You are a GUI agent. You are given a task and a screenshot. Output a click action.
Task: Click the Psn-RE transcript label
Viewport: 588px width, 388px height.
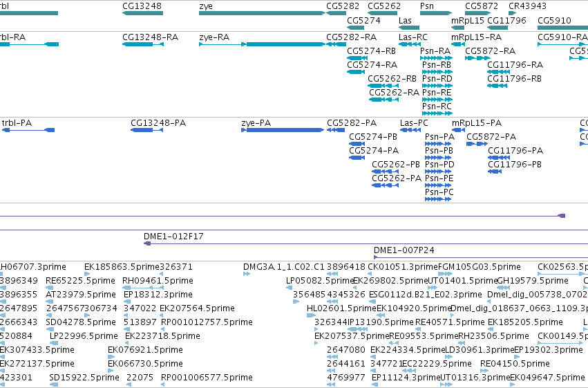437,93
